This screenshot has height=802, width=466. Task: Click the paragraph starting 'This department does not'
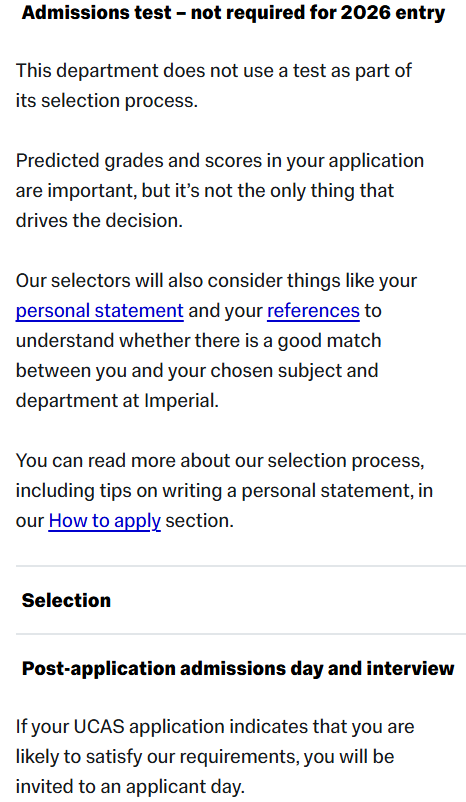coord(214,85)
